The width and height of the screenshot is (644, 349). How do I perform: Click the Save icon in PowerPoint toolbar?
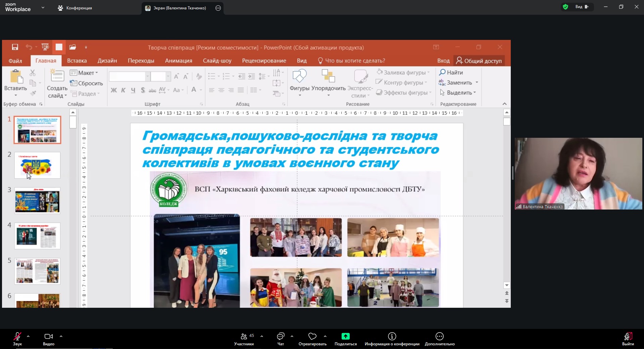pyautogui.click(x=15, y=47)
